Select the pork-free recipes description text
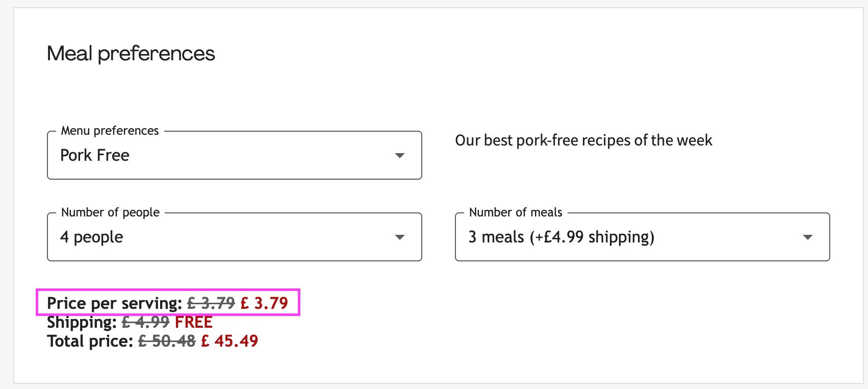The height and width of the screenshot is (389, 868). [583, 140]
